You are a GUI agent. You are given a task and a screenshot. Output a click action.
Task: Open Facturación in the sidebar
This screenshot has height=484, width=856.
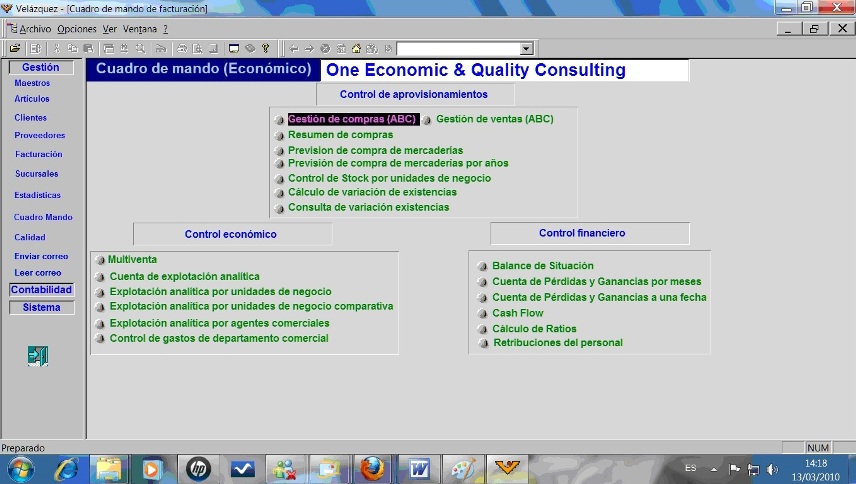[x=39, y=154]
